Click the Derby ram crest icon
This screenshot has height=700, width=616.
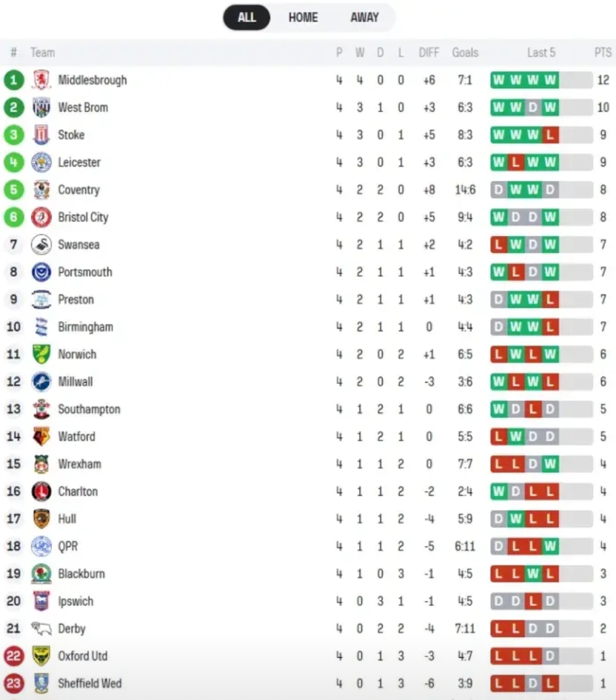pyautogui.click(x=41, y=628)
